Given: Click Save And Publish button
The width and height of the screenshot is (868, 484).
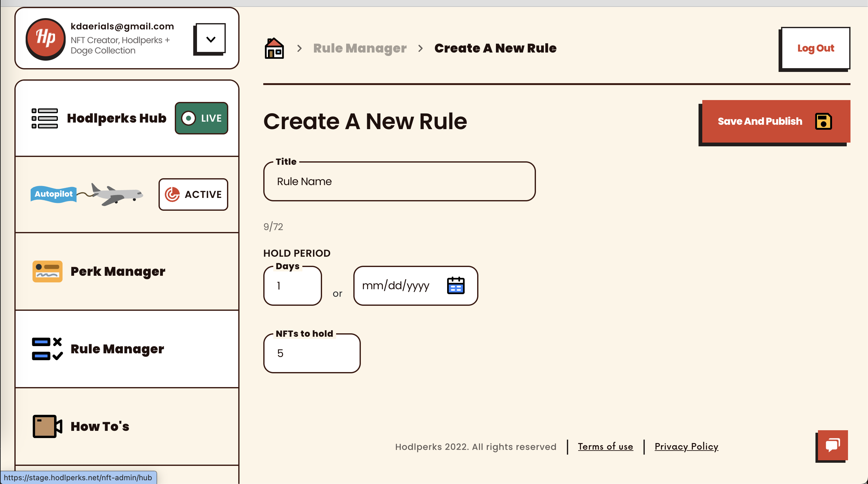Looking at the screenshot, I should point(776,121).
